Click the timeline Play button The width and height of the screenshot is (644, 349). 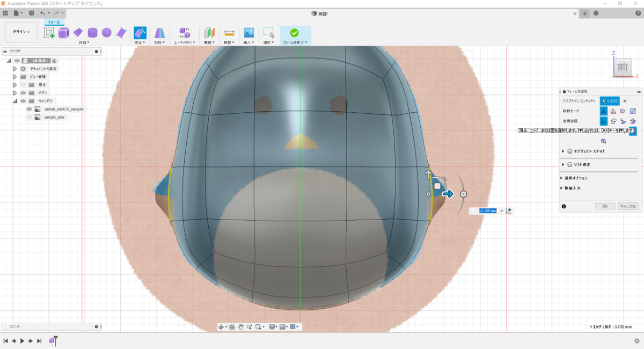click(x=23, y=341)
